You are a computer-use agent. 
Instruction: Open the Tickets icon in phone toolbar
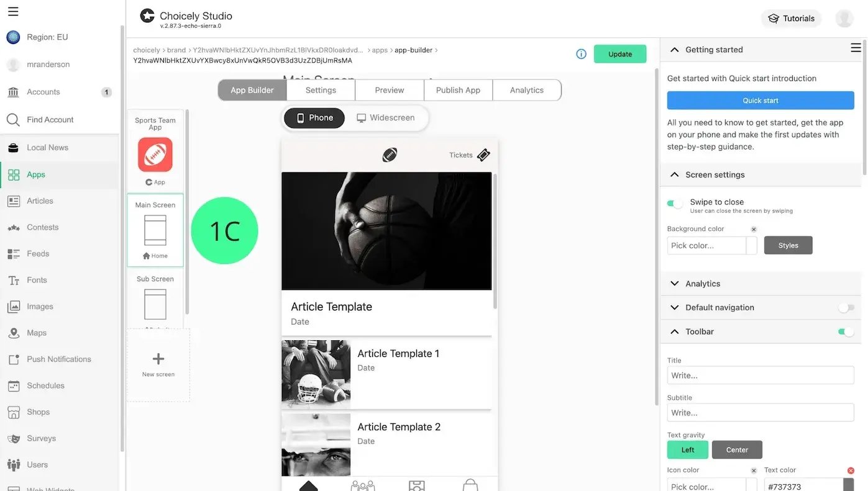[483, 155]
